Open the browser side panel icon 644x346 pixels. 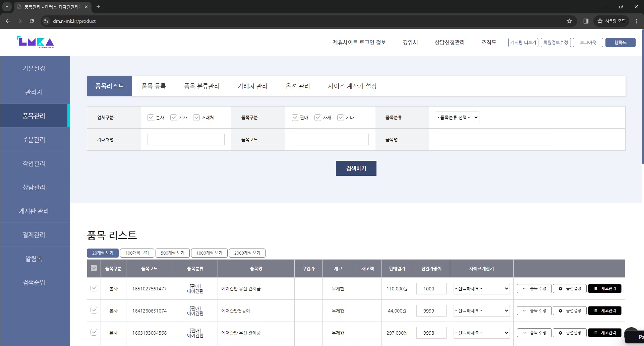[x=586, y=21]
